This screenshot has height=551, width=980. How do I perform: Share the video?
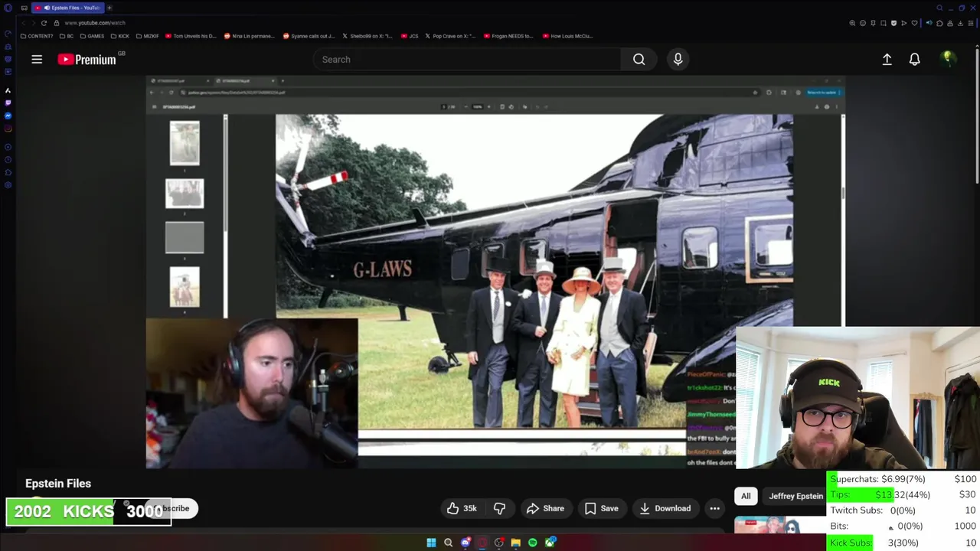pyautogui.click(x=544, y=508)
